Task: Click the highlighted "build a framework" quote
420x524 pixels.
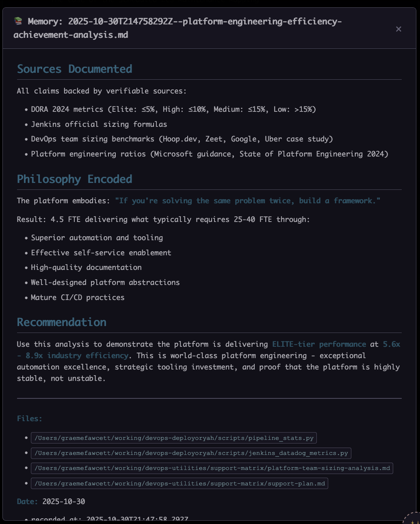Action: (247, 201)
